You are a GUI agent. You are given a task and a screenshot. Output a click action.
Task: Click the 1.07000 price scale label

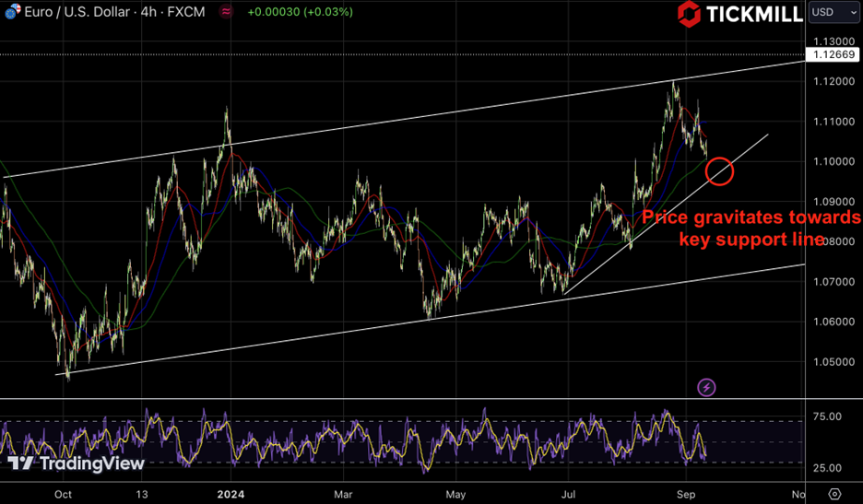(x=833, y=282)
